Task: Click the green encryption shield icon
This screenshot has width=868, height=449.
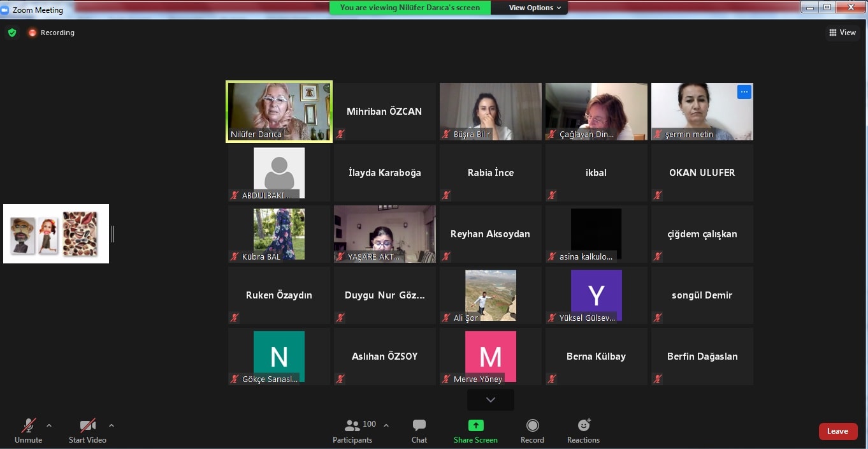Action: tap(12, 33)
